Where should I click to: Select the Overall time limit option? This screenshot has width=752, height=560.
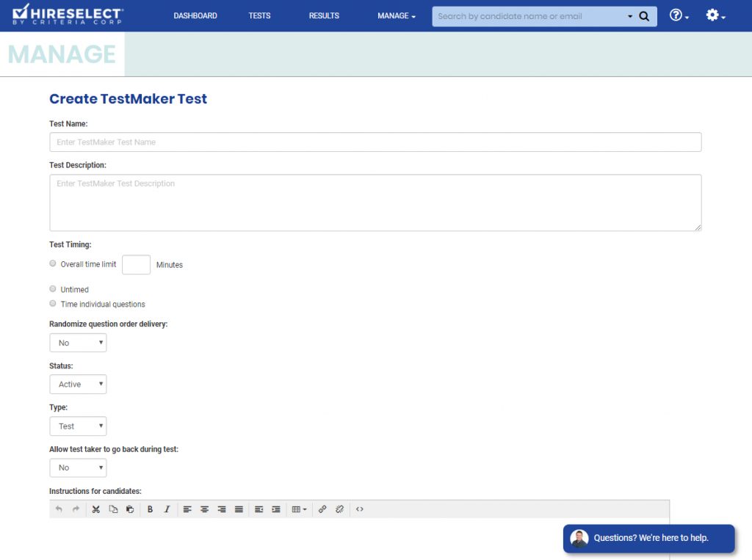pos(53,263)
